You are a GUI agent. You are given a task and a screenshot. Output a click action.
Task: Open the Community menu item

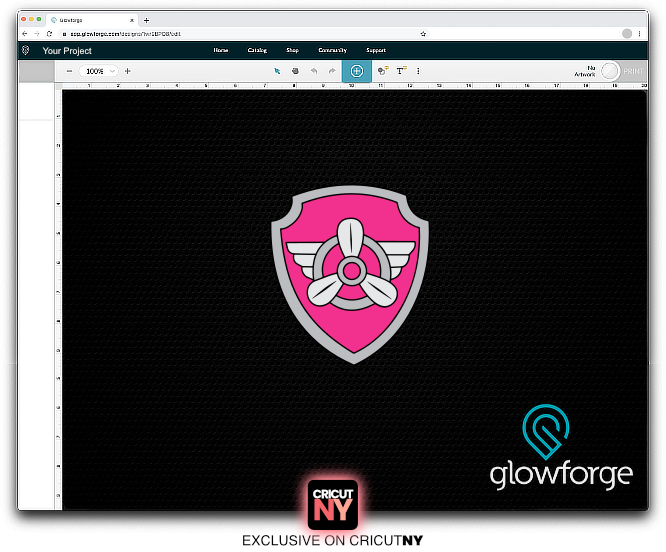pyautogui.click(x=333, y=50)
